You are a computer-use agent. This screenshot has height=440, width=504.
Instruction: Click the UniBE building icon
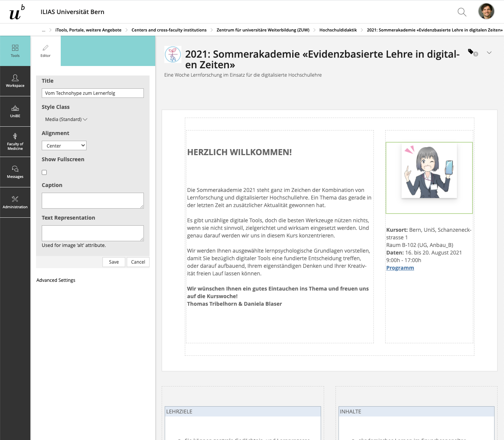pyautogui.click(x=15, y=111)
